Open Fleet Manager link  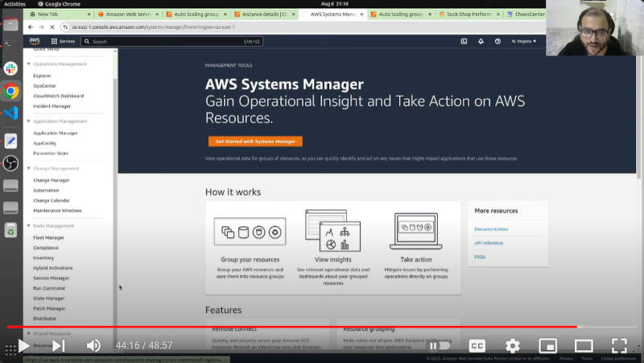pyautogui.click(x=48, y=237)
